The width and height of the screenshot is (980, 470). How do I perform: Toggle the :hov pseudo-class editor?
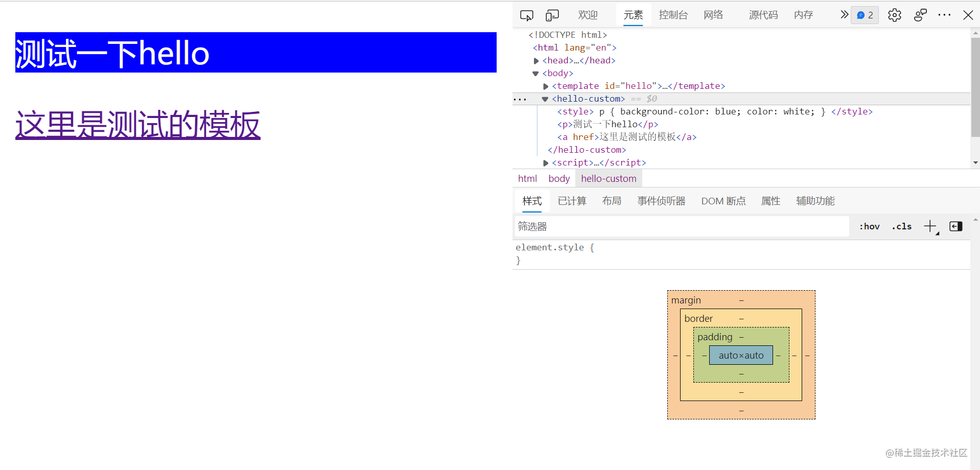[869, 226]
